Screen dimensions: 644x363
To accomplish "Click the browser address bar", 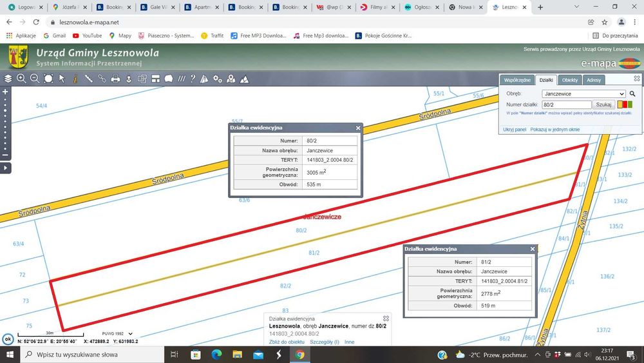I will [x=316, y=22].
